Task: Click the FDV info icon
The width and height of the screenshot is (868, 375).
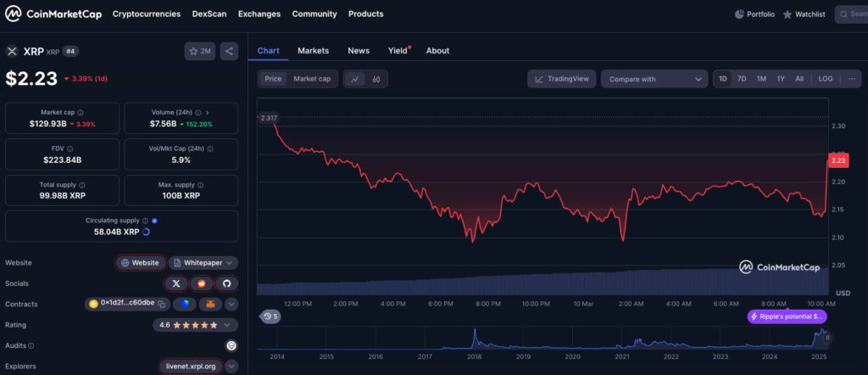Action: pyautogui.click(x=70, y=149)
